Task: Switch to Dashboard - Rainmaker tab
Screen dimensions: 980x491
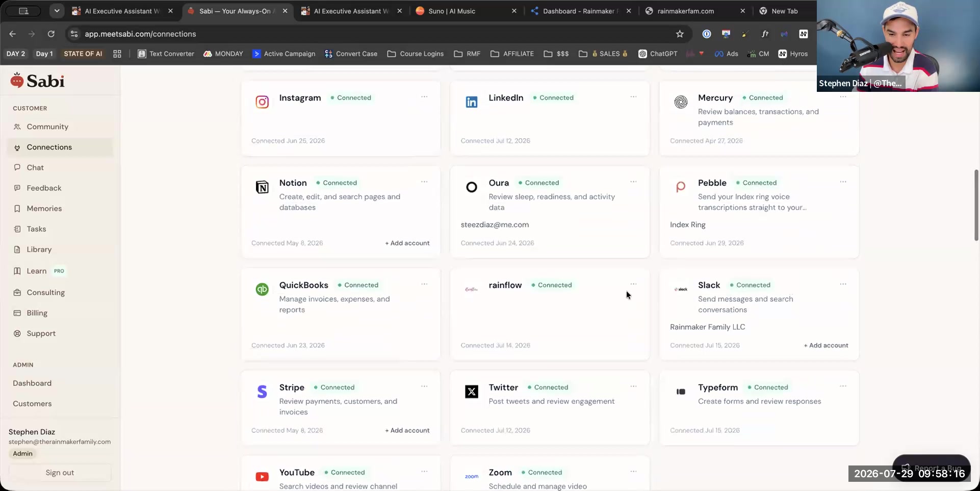Action: [x=581, y=11]
